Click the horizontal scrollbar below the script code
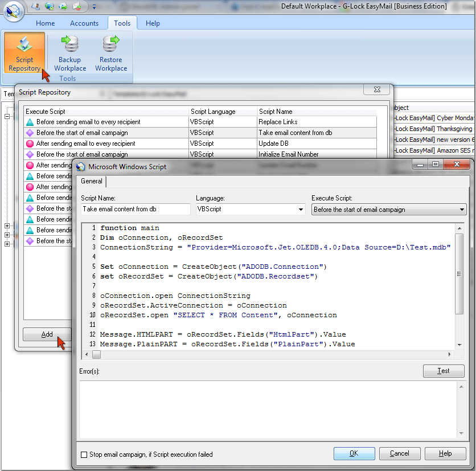The image size is (476, 471). 228,354
